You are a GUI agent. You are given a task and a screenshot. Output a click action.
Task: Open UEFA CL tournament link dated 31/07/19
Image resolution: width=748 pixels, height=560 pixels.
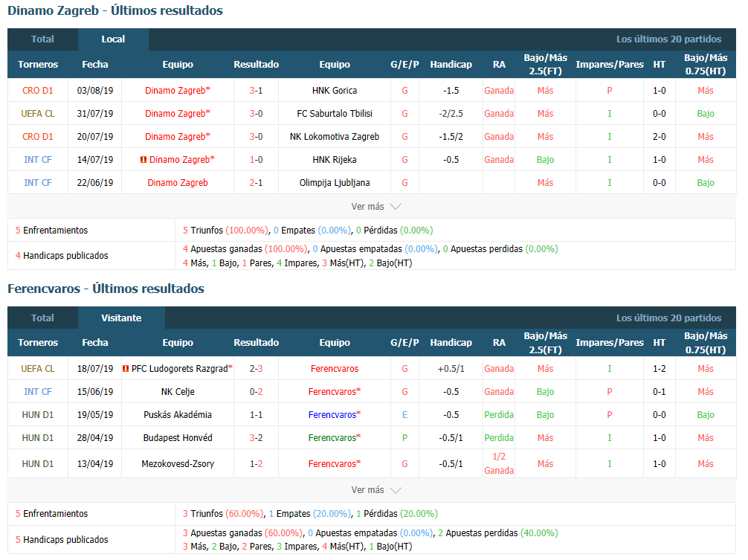click(x=38, y=114)
